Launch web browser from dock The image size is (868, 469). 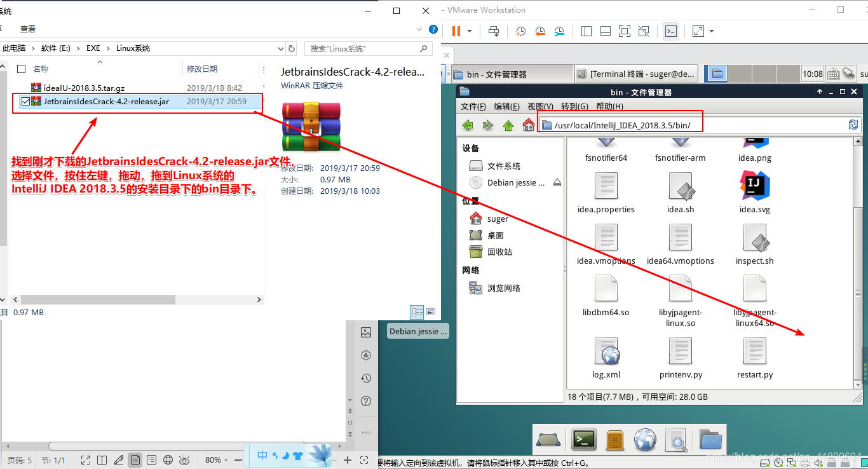click(x=645, y=439)
